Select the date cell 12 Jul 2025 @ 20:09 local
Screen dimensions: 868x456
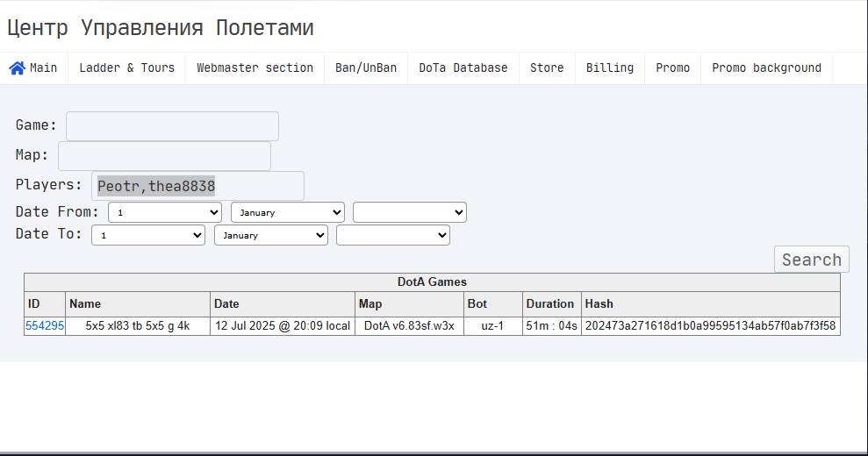(283, 326)
